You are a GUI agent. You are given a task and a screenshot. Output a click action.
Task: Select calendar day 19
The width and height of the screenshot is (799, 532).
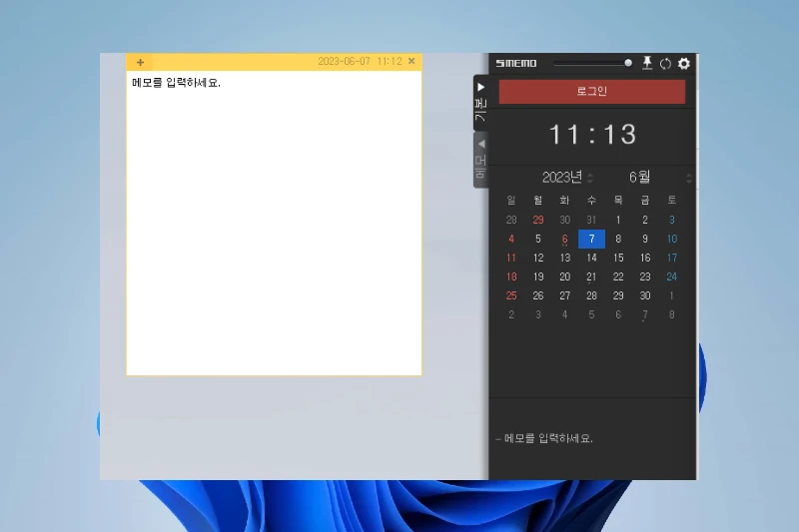[538, 276]
